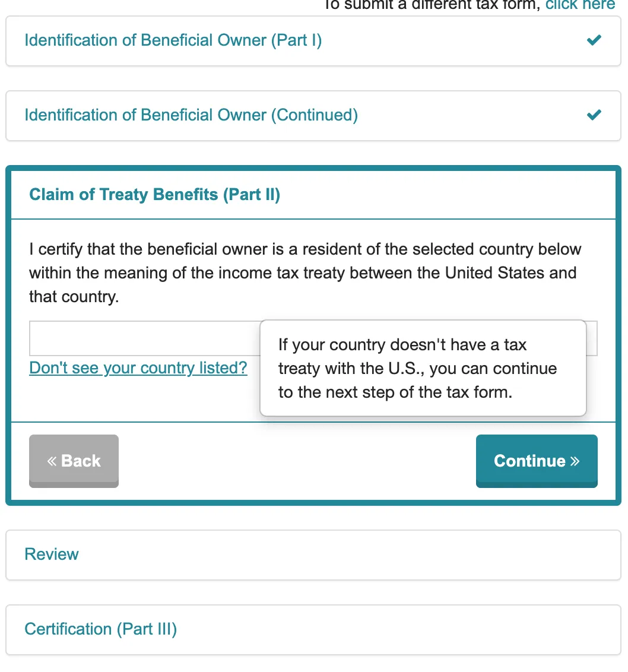This screenshot has width=628, height=672.
Task: Open the Certification (Part III) section
Action: 313,629
